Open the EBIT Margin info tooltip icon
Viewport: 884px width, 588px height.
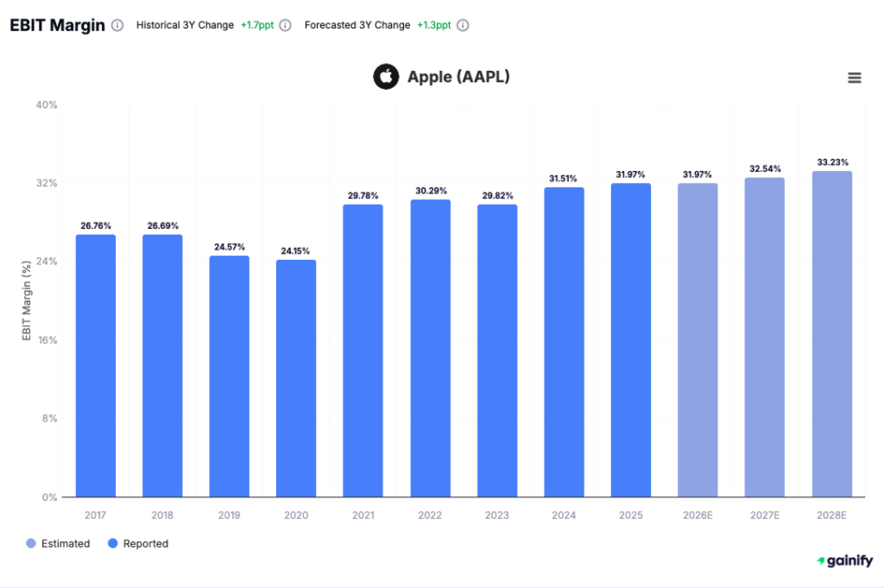[117, 25]
